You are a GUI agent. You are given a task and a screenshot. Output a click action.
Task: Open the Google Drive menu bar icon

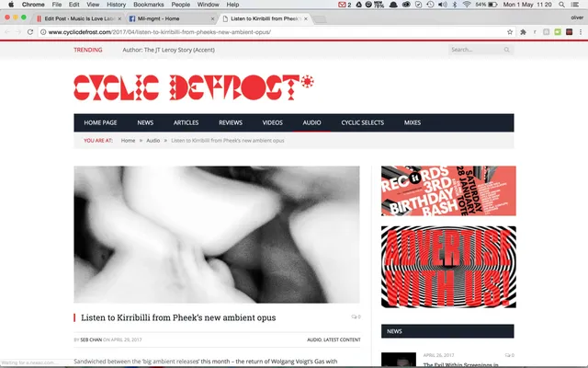pyautogui.click(x=359, y=5)
